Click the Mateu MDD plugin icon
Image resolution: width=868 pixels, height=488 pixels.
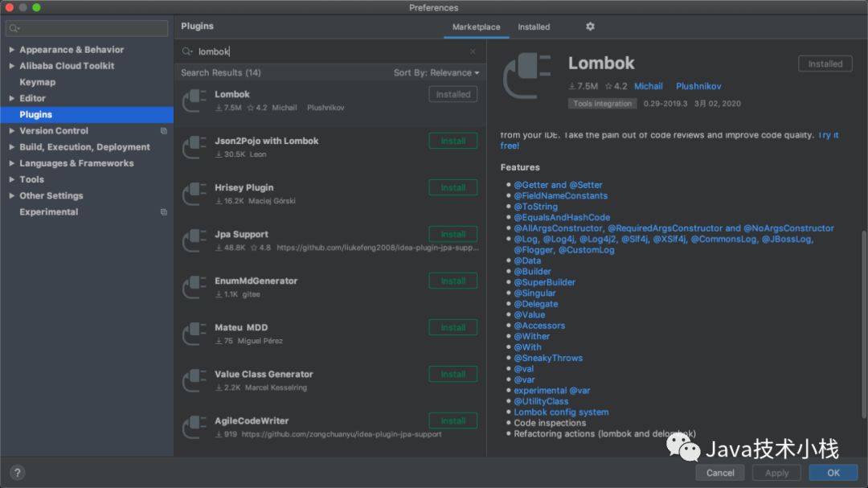click(x=194, y=334)
